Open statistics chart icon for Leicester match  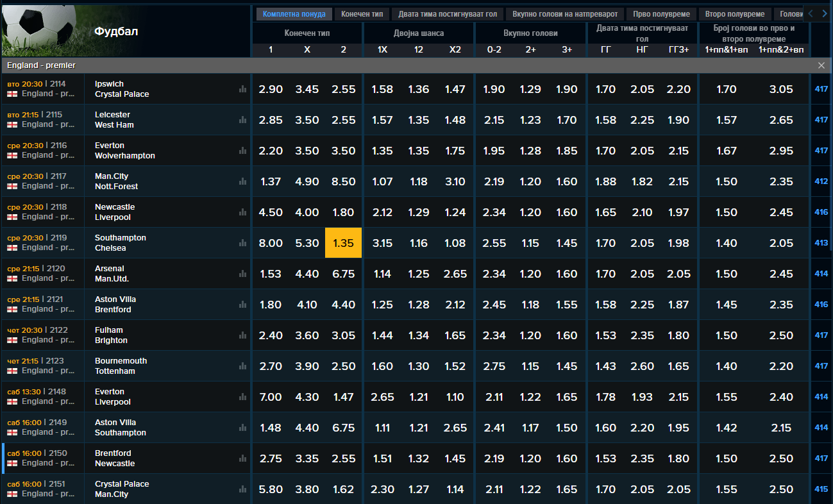(242, 120)
